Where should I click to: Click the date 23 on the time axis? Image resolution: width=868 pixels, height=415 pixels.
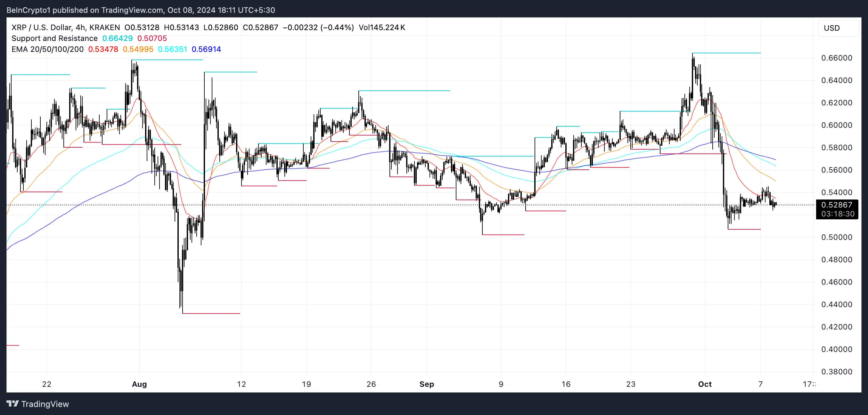click(x=630, y=384)
